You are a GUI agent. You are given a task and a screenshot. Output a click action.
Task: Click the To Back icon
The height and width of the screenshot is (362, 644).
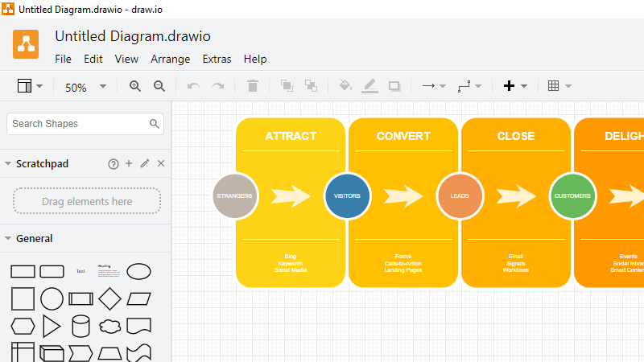[311, 86]
